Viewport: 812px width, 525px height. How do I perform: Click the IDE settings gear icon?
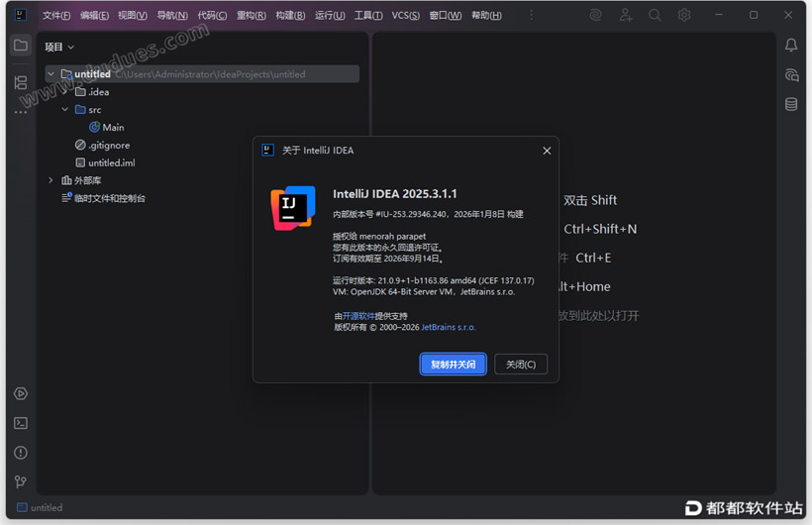[x=684, y=15]
